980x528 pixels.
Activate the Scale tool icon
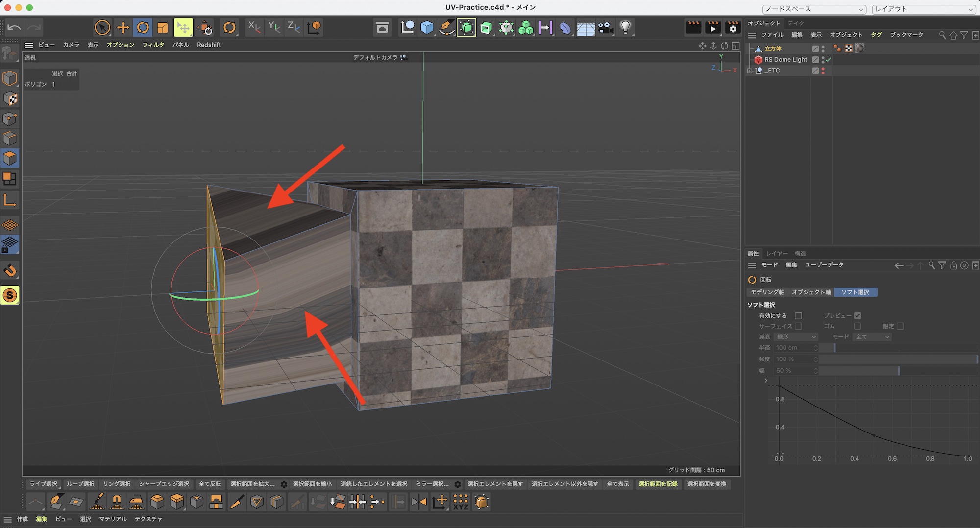(x=163, y=28)
